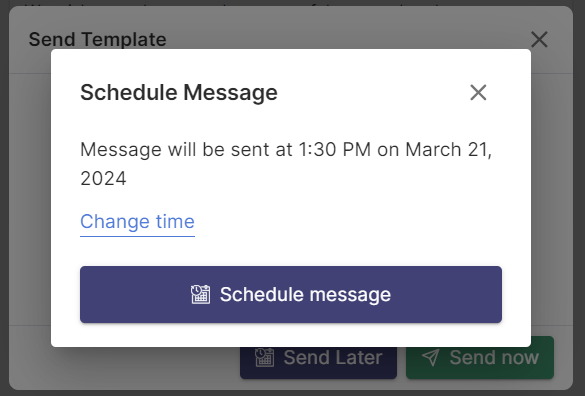585x396 pixels.
Task: Click the calendar icon beside Send Later
Action: tap(265, 358)
